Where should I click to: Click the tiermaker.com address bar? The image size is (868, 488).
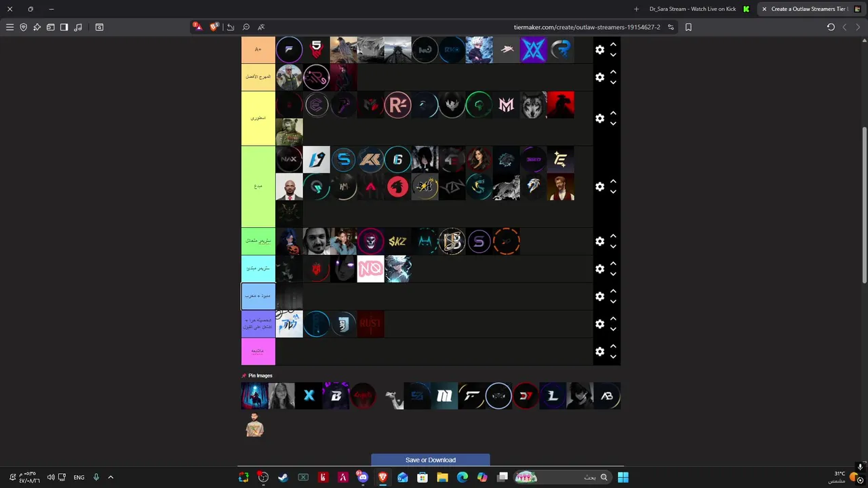pyautogui.click(x=587, y=27)
